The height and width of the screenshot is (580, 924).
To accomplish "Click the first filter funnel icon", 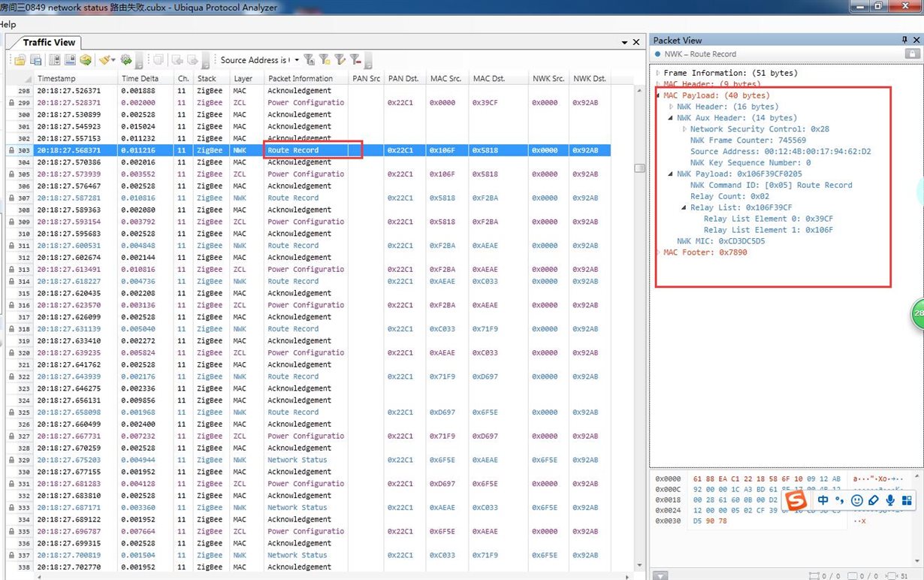I will 309,60.
